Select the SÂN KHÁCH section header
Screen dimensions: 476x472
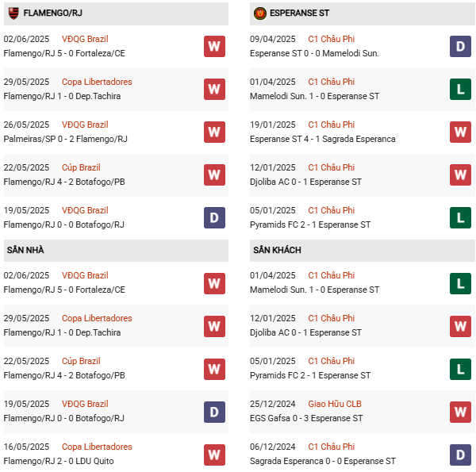(x=276, y=251)
